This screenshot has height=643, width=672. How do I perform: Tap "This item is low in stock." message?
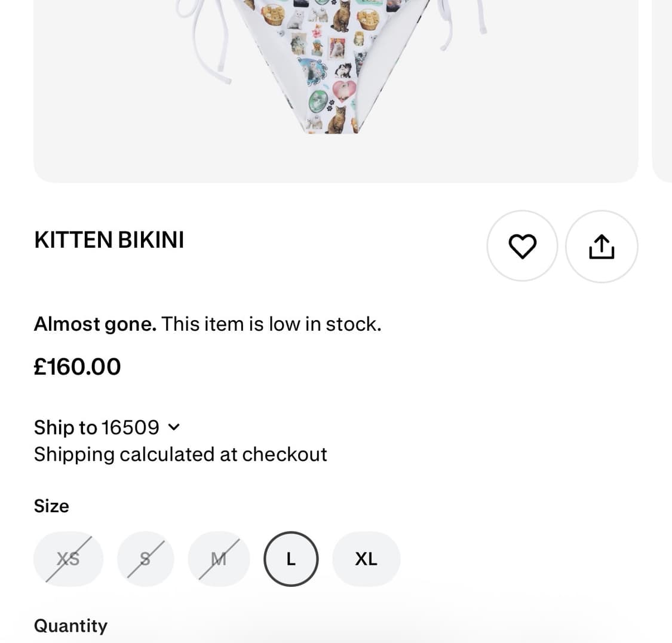(x=271, y=324)
